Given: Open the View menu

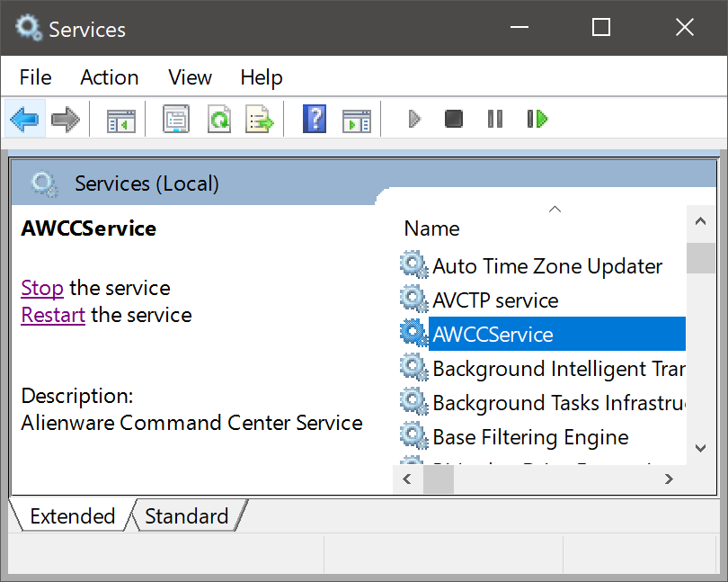Looking at the screenshot, I should [190, 77].
